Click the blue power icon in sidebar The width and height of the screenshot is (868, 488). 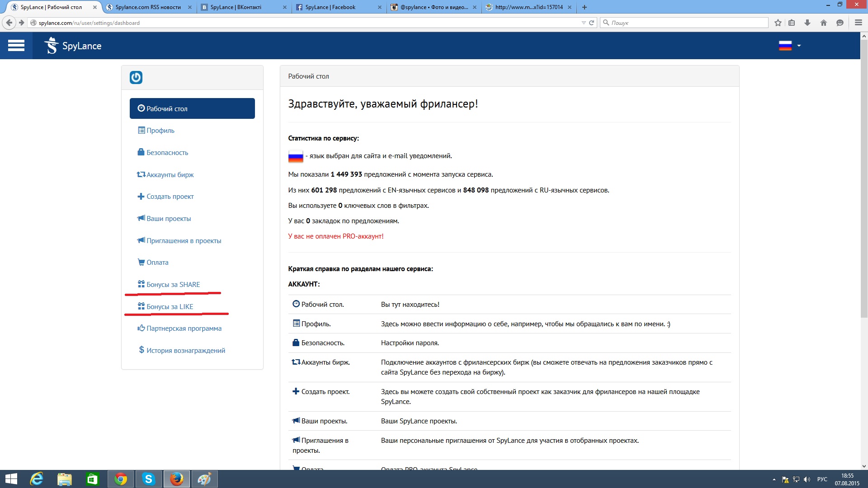click(136, 77)
